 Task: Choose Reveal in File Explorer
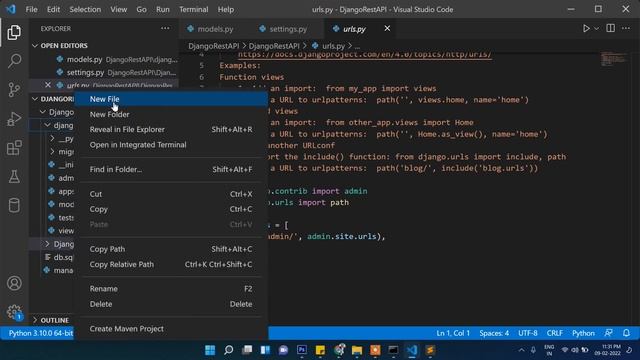[171, 129]
